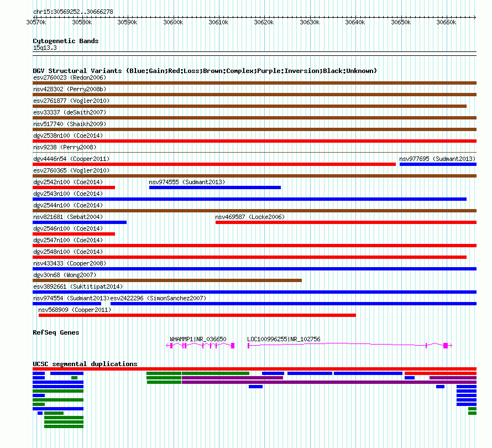Click the 30660k ruler position
Screen dimensions: 492x448
[446, 22]
